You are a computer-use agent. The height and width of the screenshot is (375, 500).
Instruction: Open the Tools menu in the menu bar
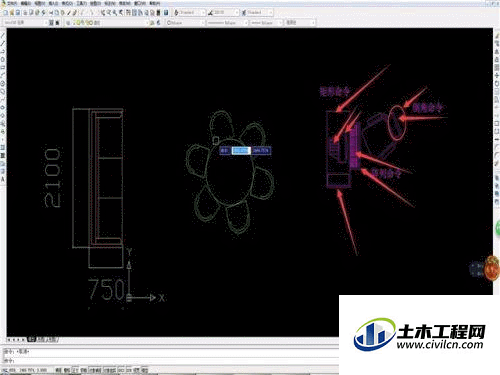click(x=81, y=3)
